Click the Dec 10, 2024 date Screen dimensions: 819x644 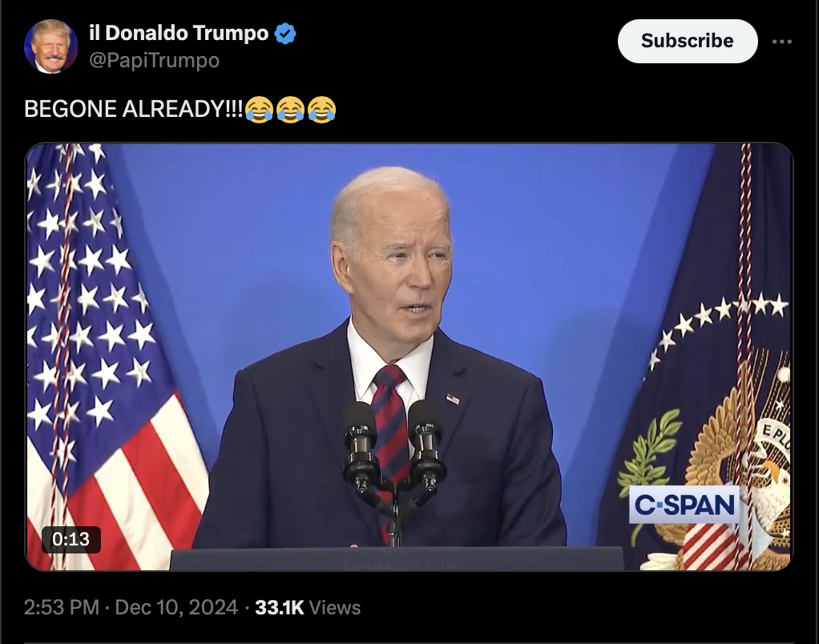tap(176, 607)
